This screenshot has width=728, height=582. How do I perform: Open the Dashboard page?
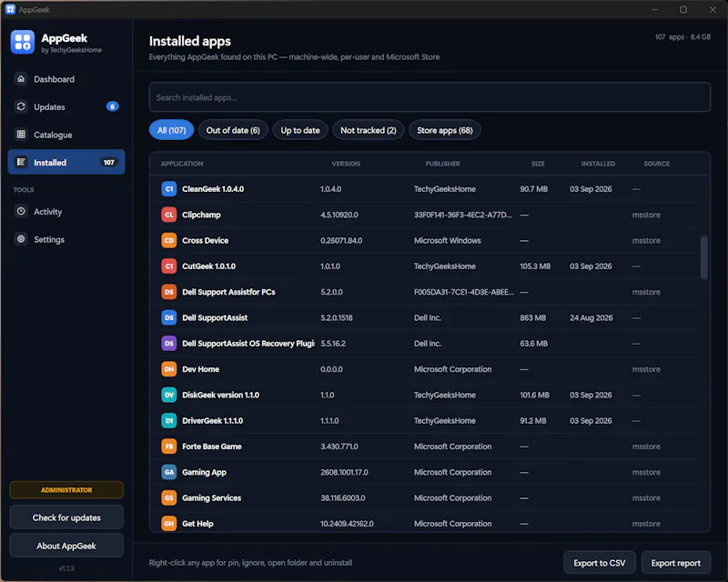[x=66, y=79]
